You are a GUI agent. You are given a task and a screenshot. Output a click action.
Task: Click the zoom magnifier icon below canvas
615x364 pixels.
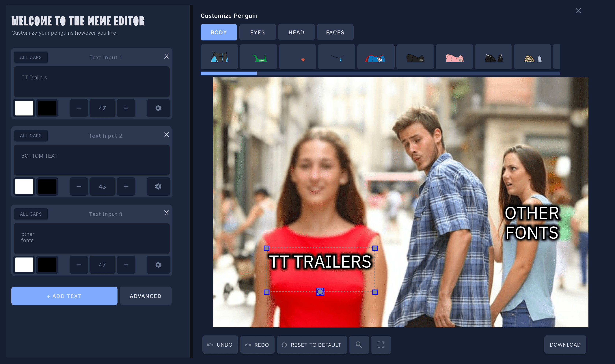[x=359, y=345]
